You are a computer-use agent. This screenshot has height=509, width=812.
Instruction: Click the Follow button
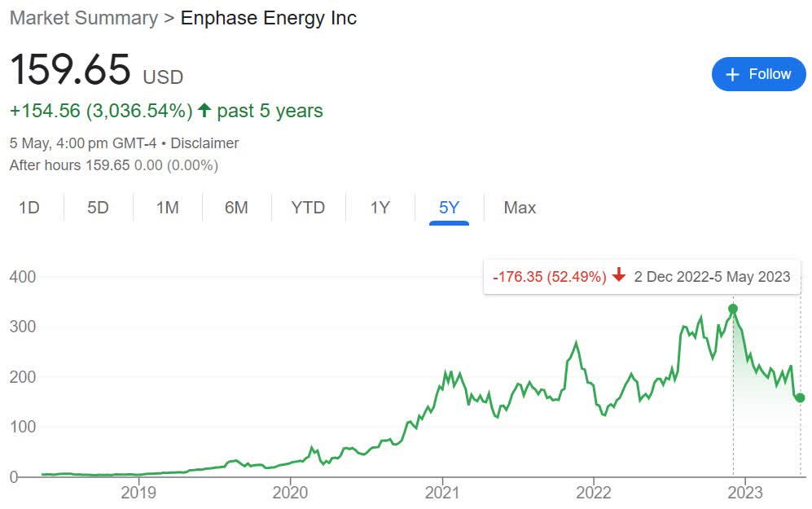(758, 73)
